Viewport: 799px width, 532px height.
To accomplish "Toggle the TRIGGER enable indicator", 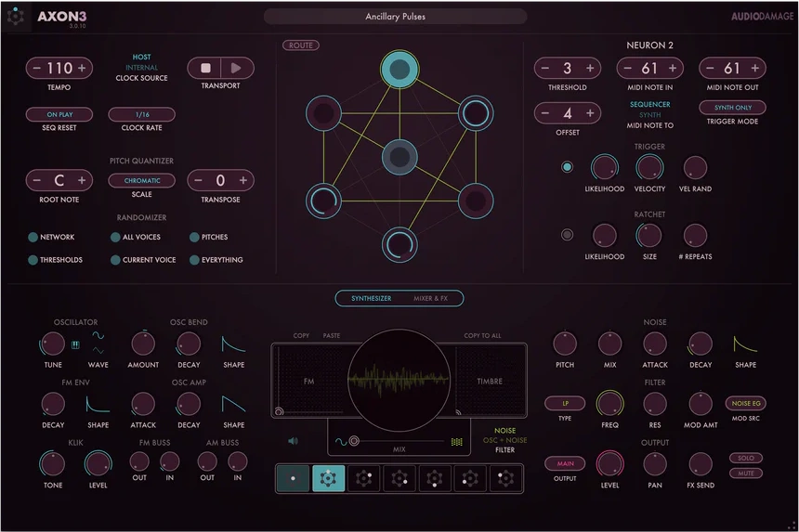I will tap(567, 167).
